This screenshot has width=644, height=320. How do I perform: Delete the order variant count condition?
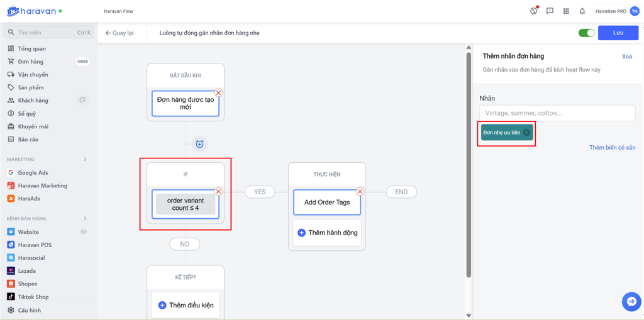[x=218, y=192]
